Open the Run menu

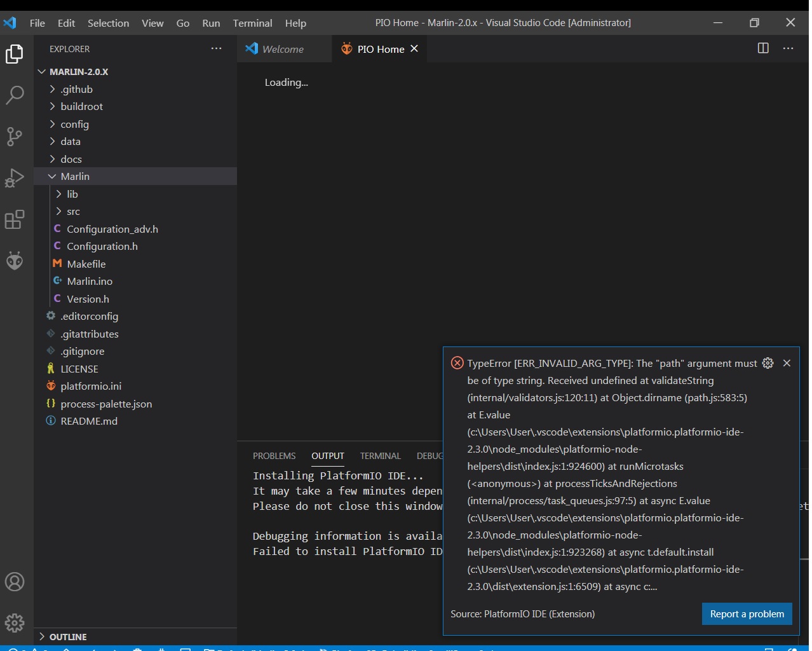pyautogui.click(x=211, y=23)
